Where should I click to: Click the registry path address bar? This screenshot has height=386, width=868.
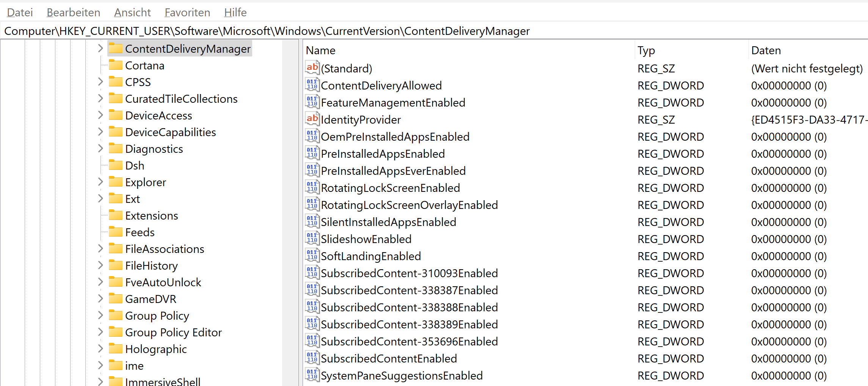[434, 31]
